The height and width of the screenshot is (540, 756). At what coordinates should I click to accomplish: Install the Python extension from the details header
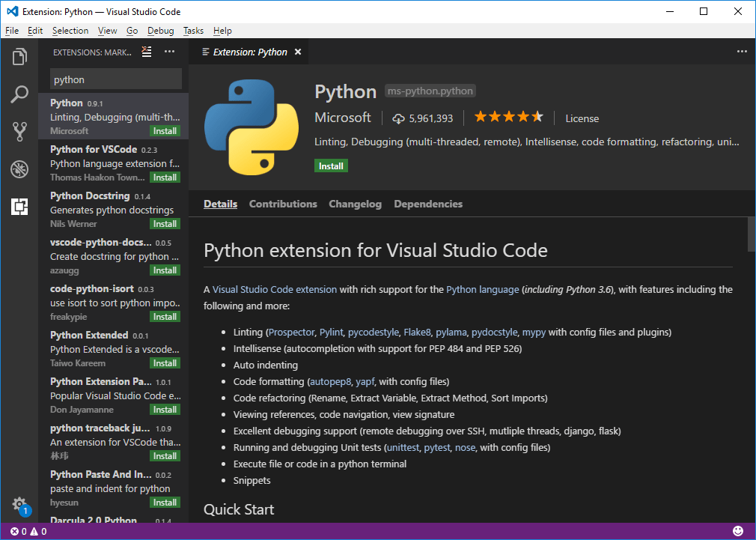[x=331, y=166]
